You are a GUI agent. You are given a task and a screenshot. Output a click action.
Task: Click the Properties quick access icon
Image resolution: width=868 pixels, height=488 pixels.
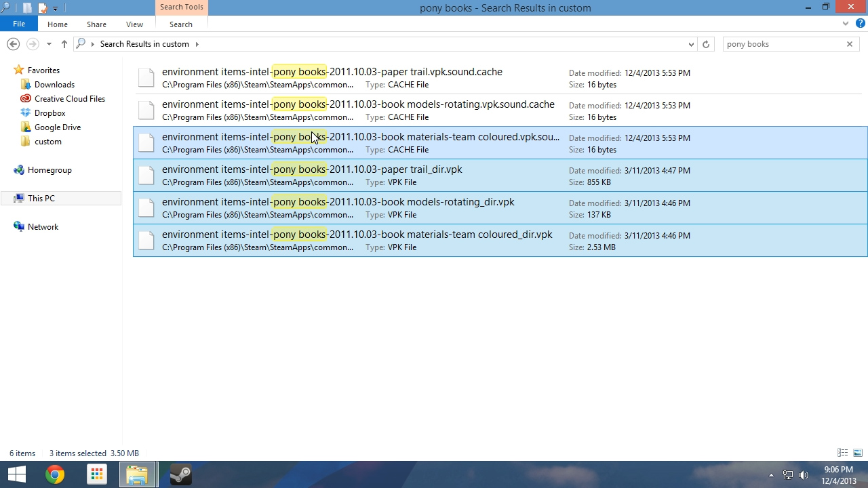pyautogui.click(x=27, y=8)
